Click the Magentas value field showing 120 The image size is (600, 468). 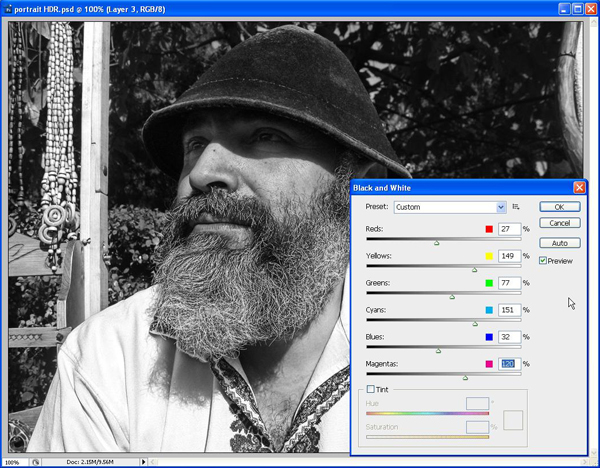click(x=509, y=364)
